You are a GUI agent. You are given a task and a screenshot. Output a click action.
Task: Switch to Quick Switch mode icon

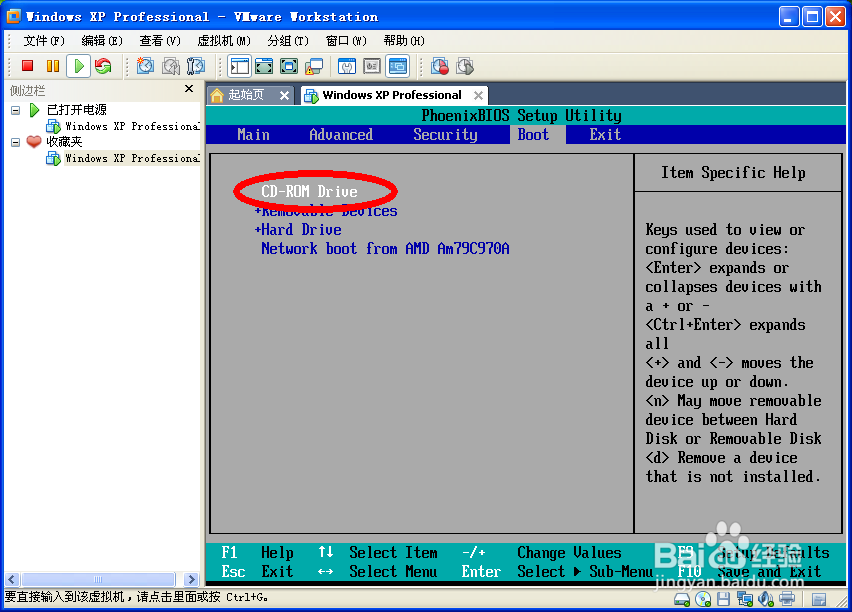[x=264, y=66]
